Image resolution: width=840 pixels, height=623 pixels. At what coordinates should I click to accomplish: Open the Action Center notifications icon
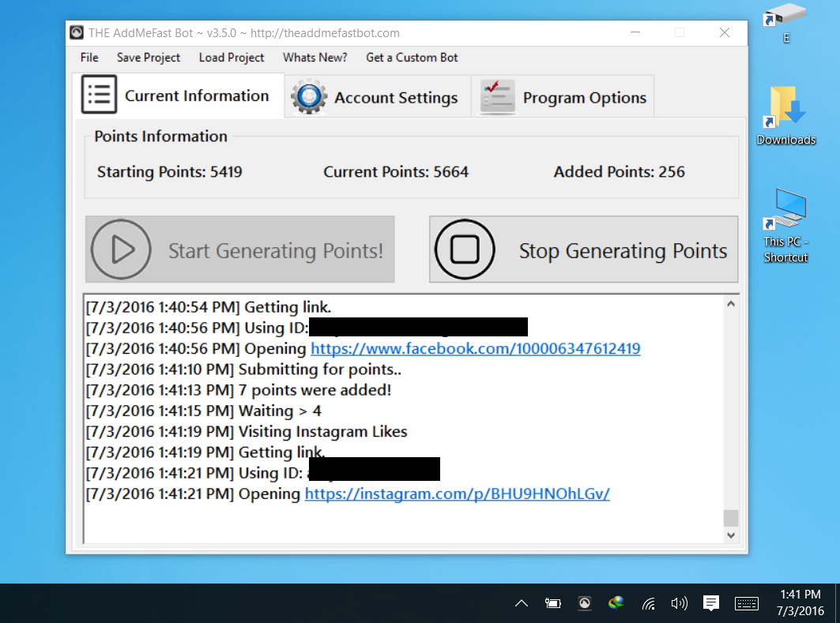coord(711,604)
